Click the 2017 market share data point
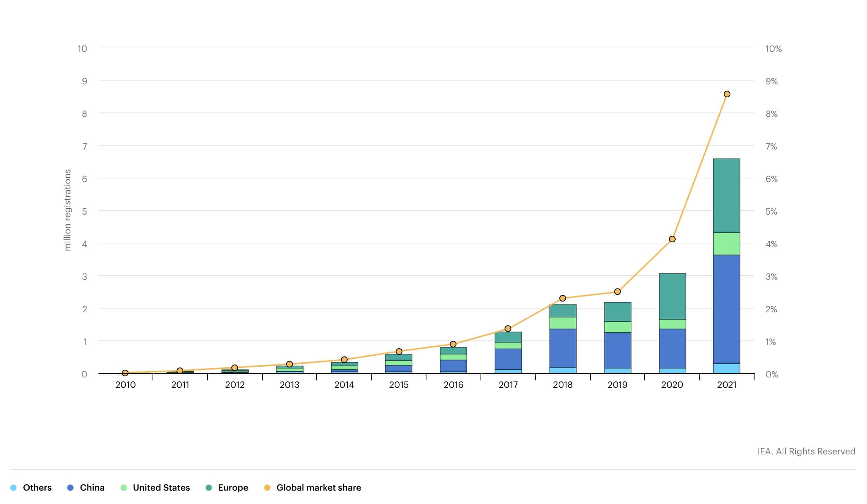The image size is (867, 504). pyautogui.click(x=508, y=329)
